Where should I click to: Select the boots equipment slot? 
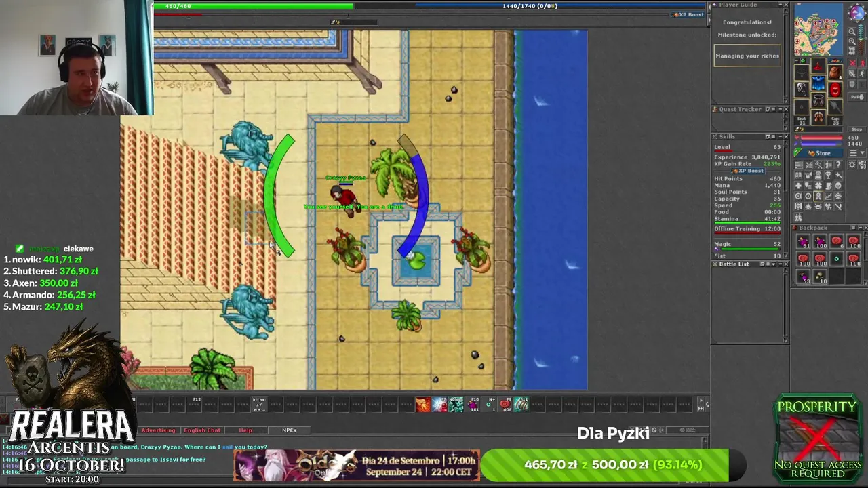click(818, 117)
